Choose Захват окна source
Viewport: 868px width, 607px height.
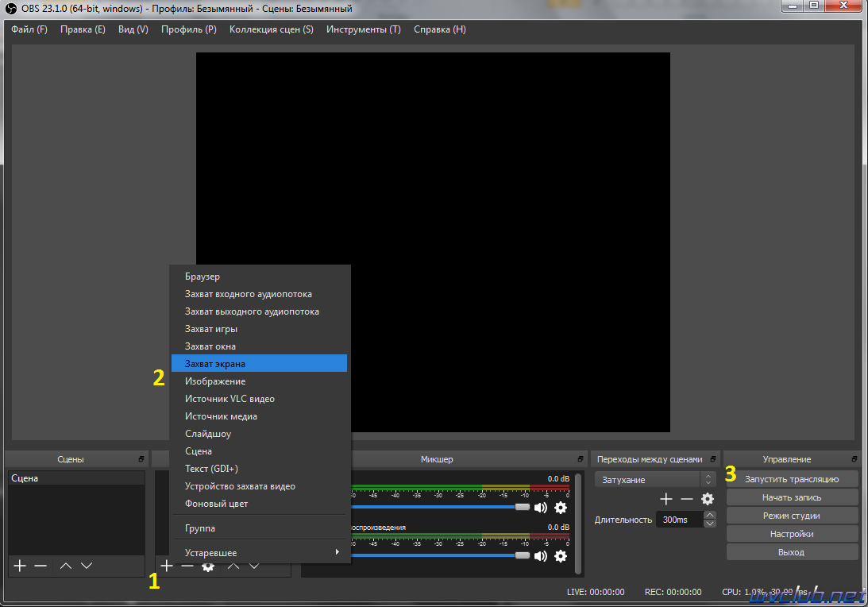click(x=259, y=346)
